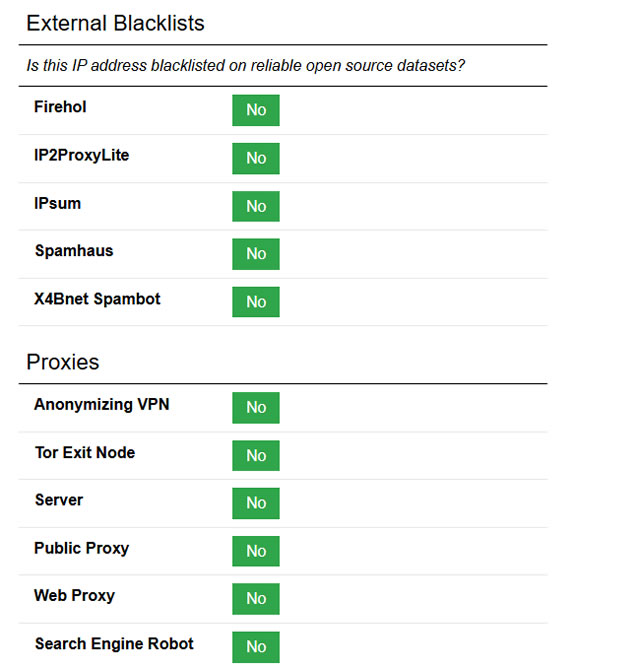
Task: Select the Firehol row label
Action: pos(60,107)
